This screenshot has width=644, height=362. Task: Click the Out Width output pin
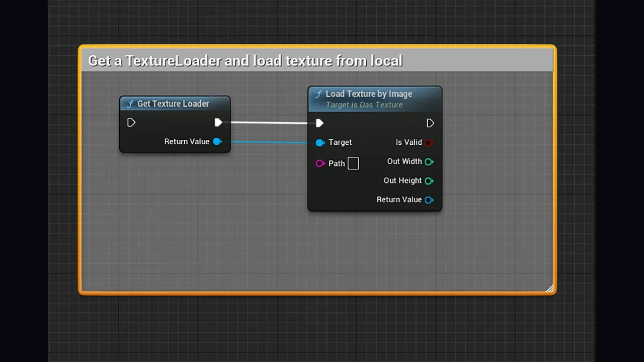(x=429, y=161)
